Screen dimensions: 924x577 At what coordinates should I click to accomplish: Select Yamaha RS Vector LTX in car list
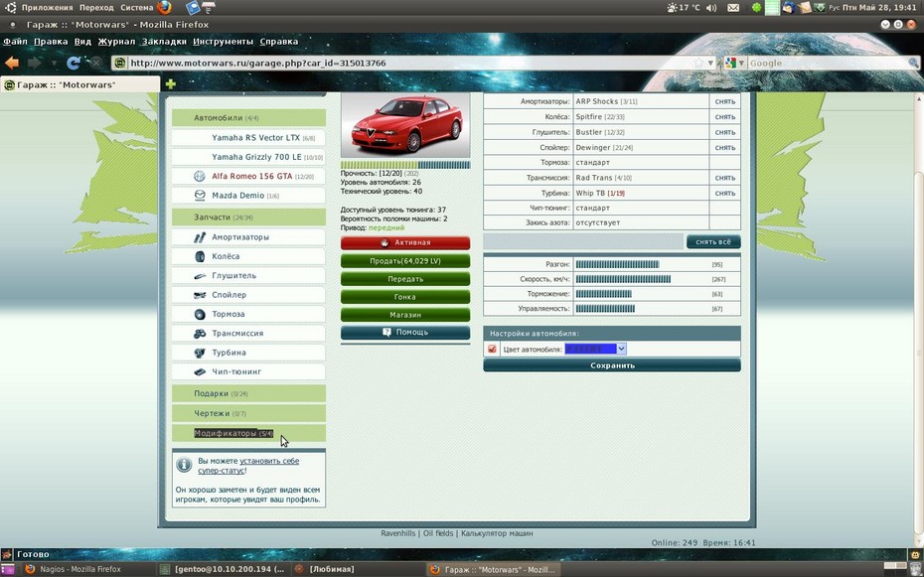click(x=248, y=138)
